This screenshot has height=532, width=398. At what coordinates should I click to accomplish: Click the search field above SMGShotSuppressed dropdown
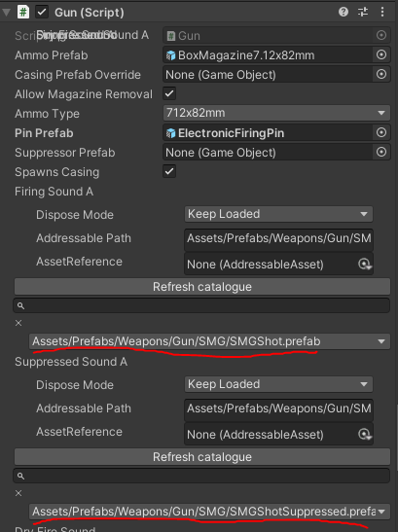point(201,476)
